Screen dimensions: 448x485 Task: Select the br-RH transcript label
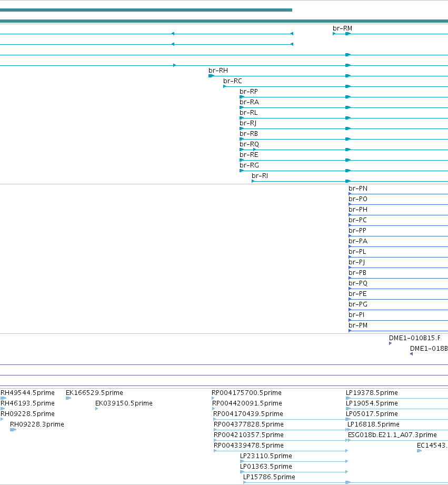[x=218, y=71]
